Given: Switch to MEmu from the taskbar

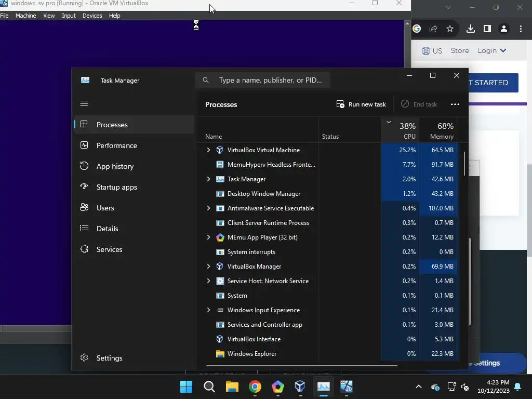Looking at the screenshot, I should [278, 387].
